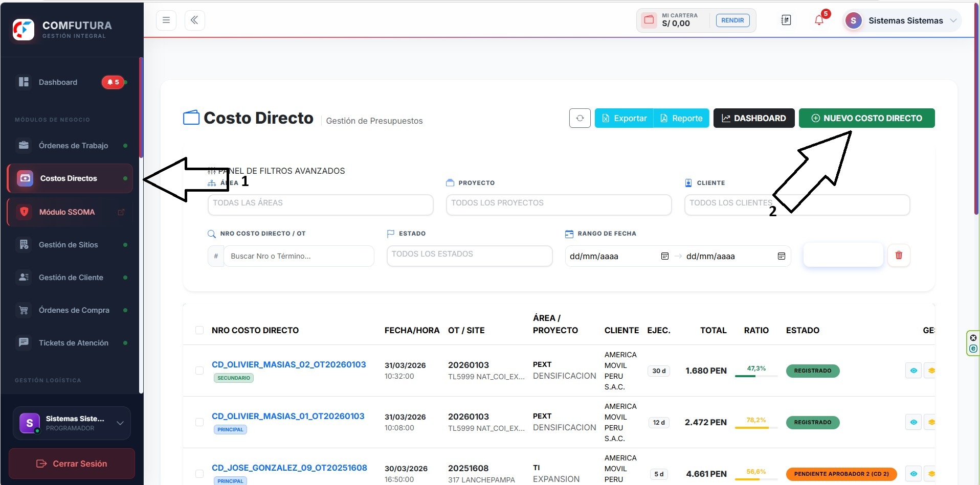Collapse sidebar with double-chevron icon
Image resolution: width=980 pixels, height=485 pixels.
pyautogui.click(x=194, y=20)
